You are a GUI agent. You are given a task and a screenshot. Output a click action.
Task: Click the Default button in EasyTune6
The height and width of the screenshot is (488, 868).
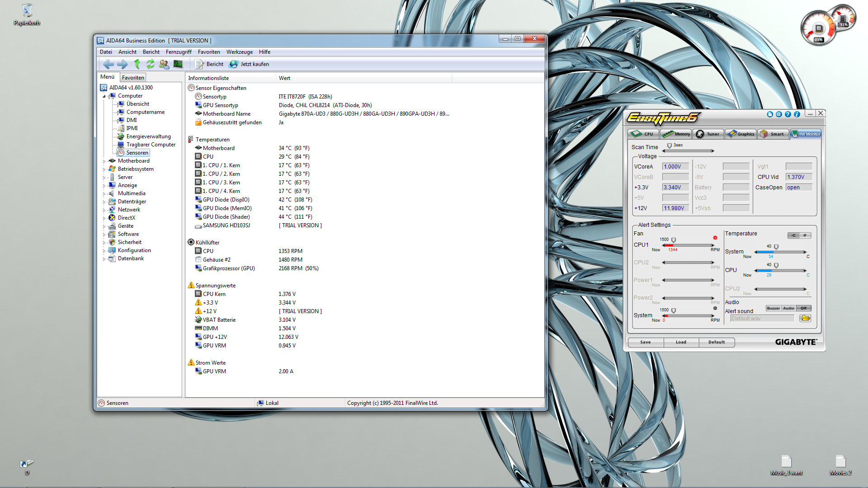[716, 343]
